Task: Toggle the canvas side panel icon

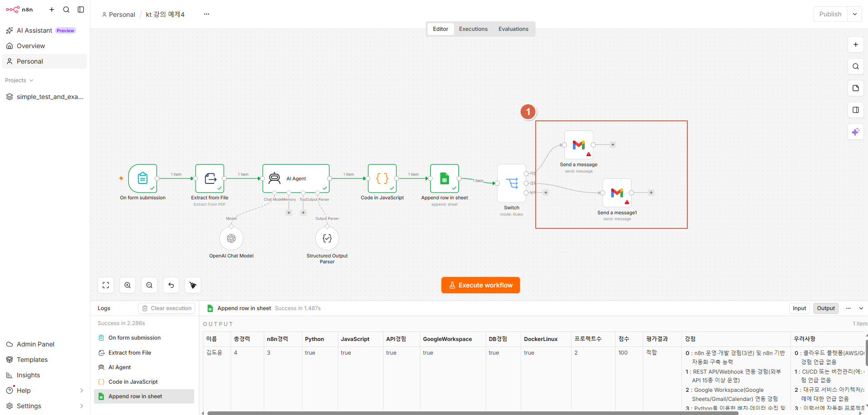Action: pos(856,110)
